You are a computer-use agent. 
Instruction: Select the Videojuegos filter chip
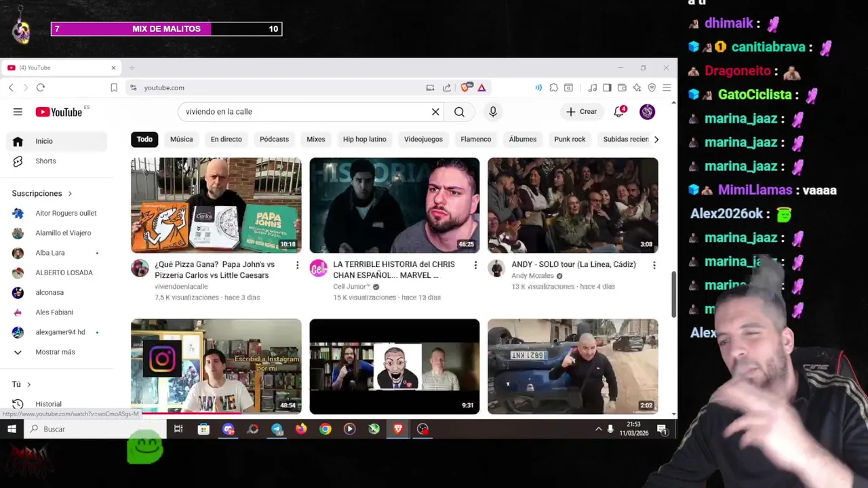click(x=423, y=139)
